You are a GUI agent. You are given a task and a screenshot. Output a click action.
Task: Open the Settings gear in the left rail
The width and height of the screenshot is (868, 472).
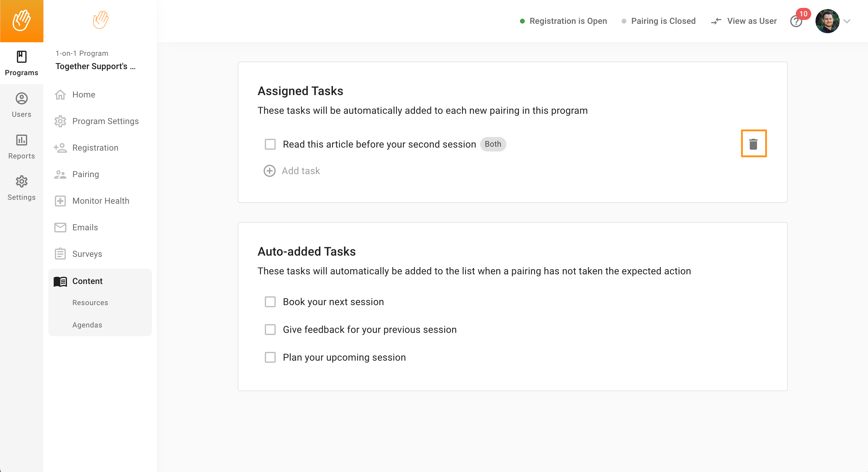(22, 181)
